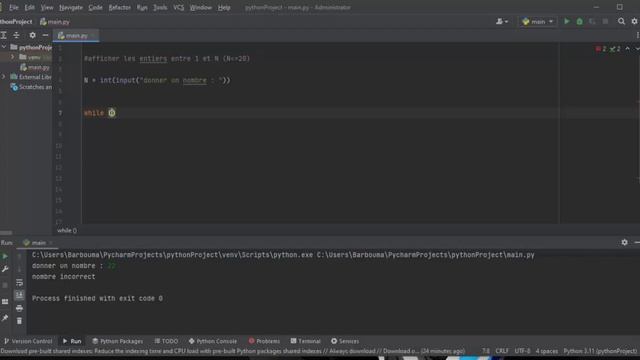Open the Version Control tool window
Image resolution: width=640 pixels, height=360 pixels.
28,341
